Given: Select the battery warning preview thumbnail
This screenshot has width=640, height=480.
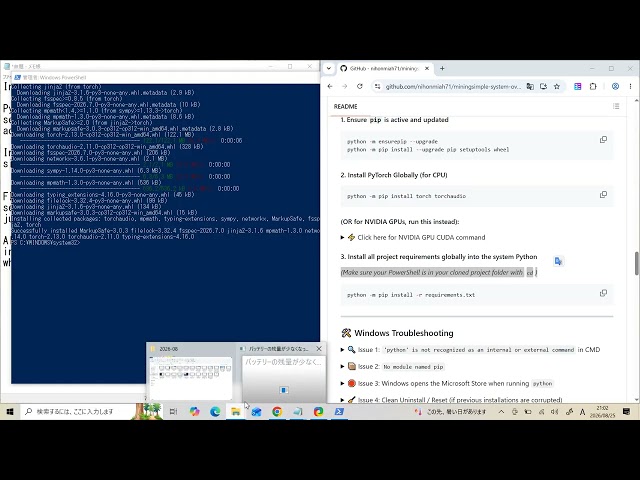Looking at the screenshot, I should (284, 377).
